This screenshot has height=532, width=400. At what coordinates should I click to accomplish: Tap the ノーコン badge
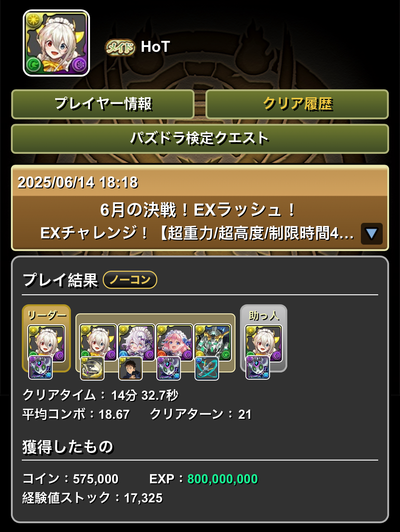tap(130, 279)
